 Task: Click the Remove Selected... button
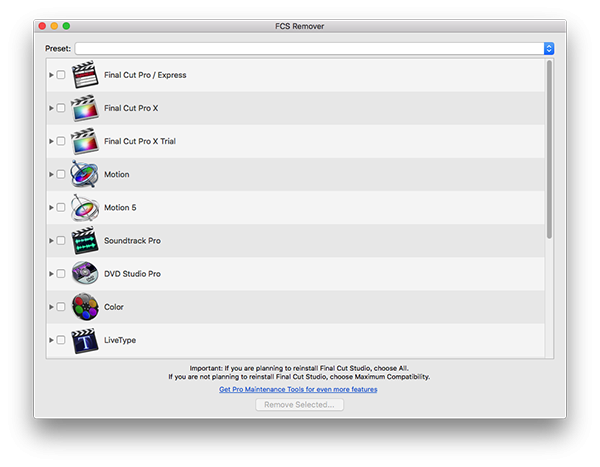300,405
